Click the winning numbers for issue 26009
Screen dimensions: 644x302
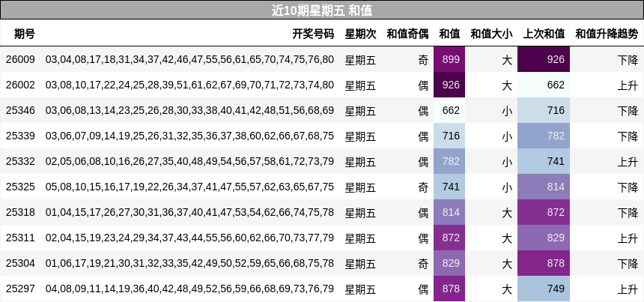point(189,60)
